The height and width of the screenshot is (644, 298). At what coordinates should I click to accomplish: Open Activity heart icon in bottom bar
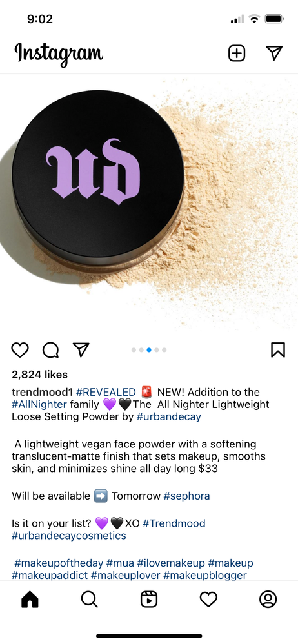208,600
